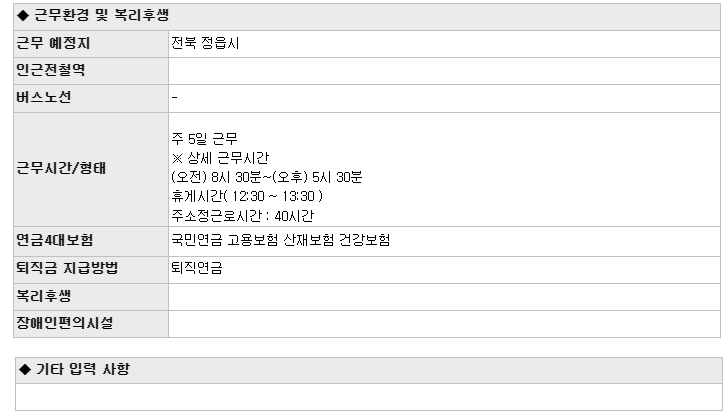
Task: Select the 퇴직금 지급방법 label cell
Action: (91, 270)
